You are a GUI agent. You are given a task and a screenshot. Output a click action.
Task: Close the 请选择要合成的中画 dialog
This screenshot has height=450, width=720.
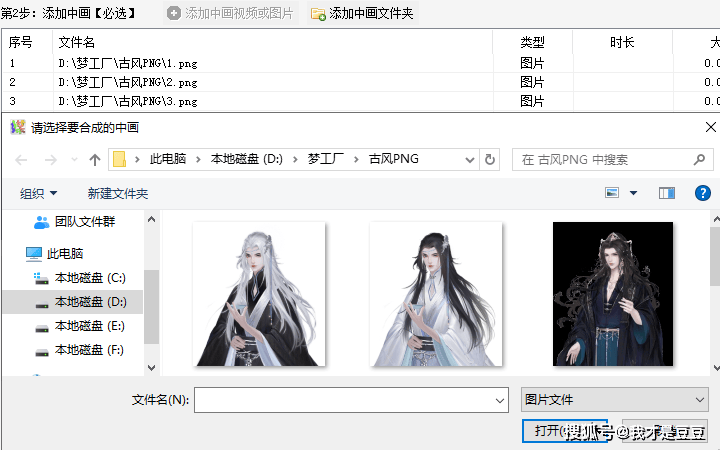(x=710, y=127)
